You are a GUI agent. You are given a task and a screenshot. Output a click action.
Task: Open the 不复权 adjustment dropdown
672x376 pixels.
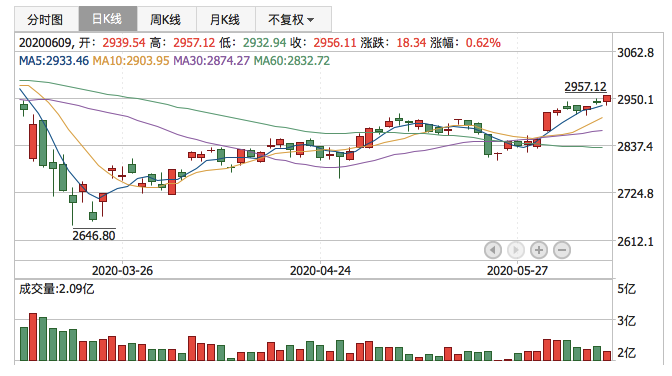pos(293,19)
